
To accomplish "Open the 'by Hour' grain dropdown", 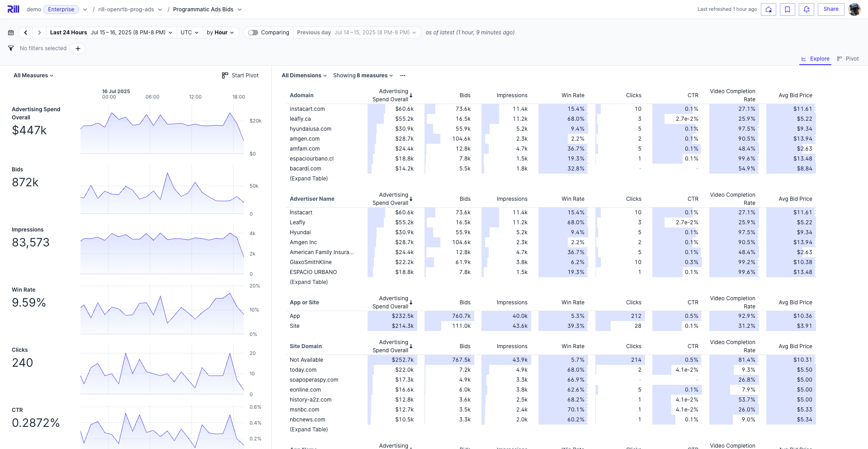I will (221, 32).
